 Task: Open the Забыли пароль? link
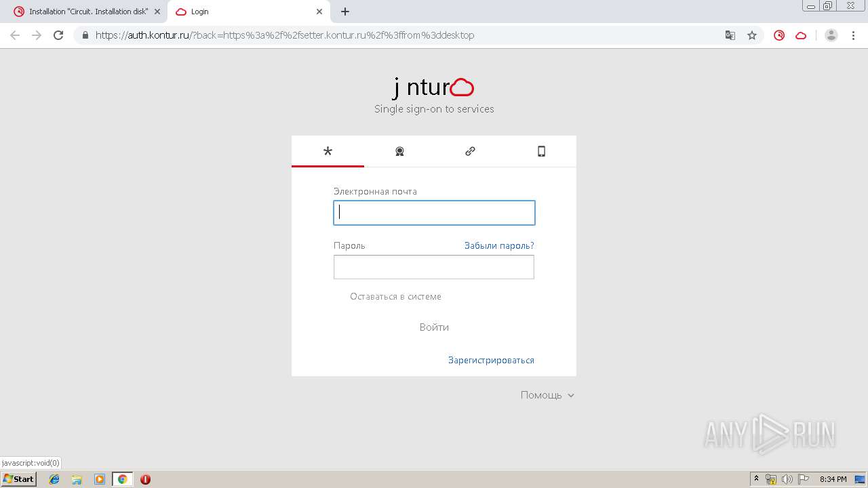[x=499, y=245]
